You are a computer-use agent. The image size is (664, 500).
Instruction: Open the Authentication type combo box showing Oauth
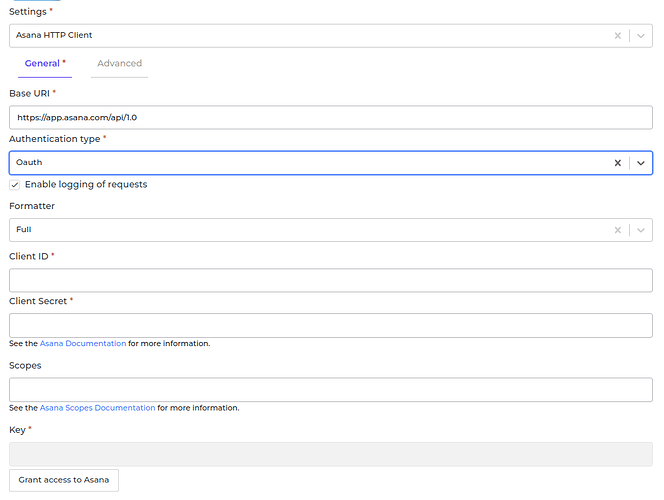331,163
